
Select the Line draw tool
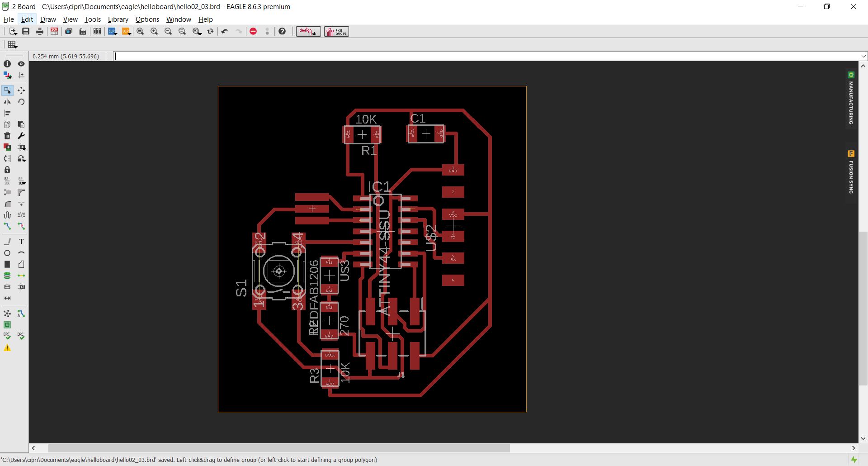pos(7,242)
